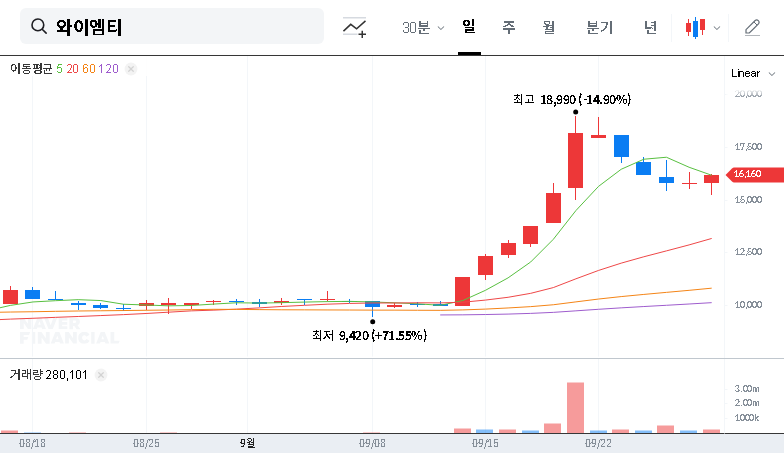Image resolution: width=784 pixels, height=453 pixels.
Task: Switch to the 주 weekly tab
Action: point(508,27)
